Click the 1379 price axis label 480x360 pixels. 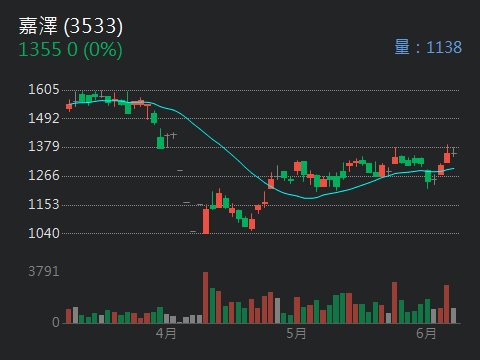coord(44,147)
